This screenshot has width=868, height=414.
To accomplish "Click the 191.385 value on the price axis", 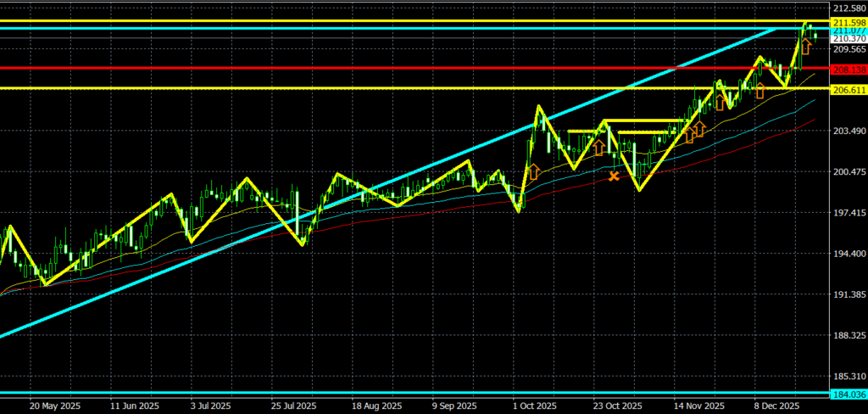I will click(849, 295).
